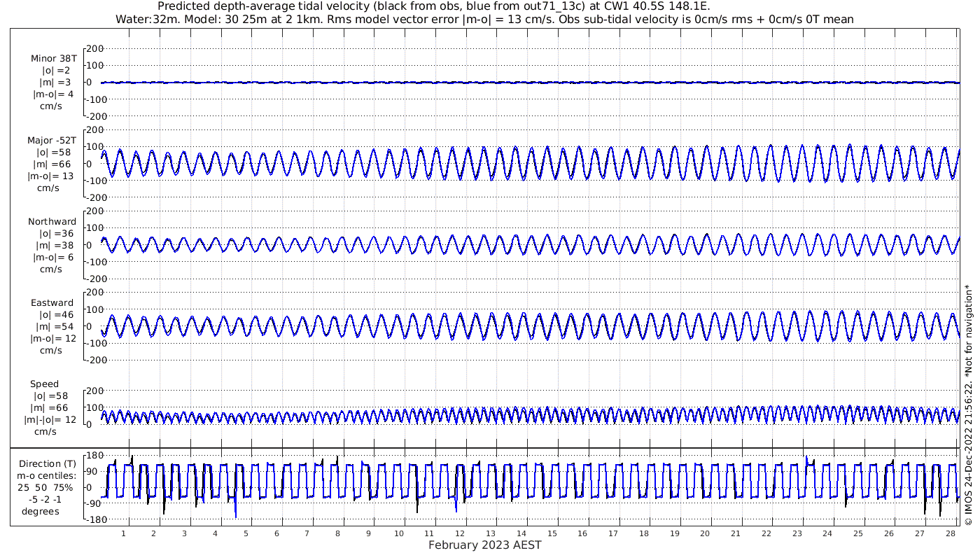The width and height of the screenshot is (980, 560).
Task: Click the 'degrees' unit label under Direction
Action: (41, 512)
